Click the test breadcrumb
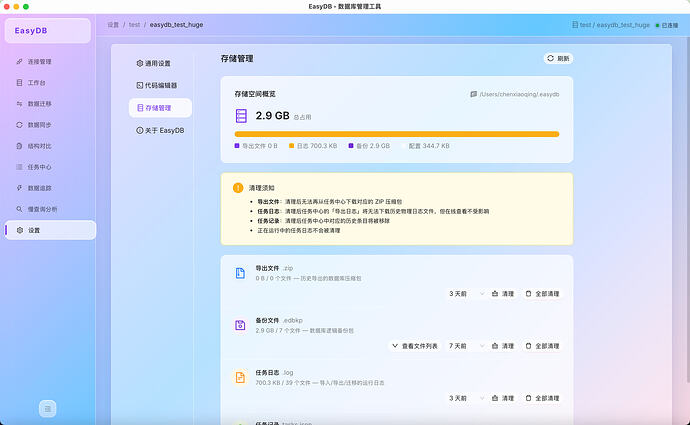 134,25
